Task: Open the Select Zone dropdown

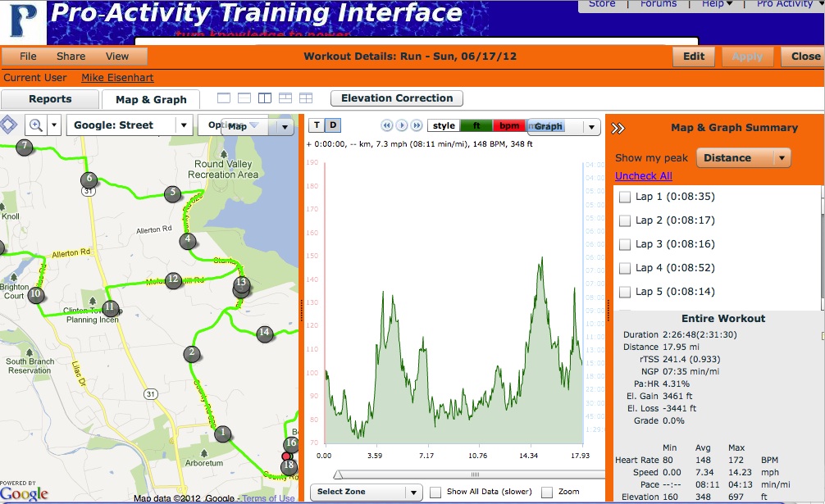Action: tap(367, 492)
